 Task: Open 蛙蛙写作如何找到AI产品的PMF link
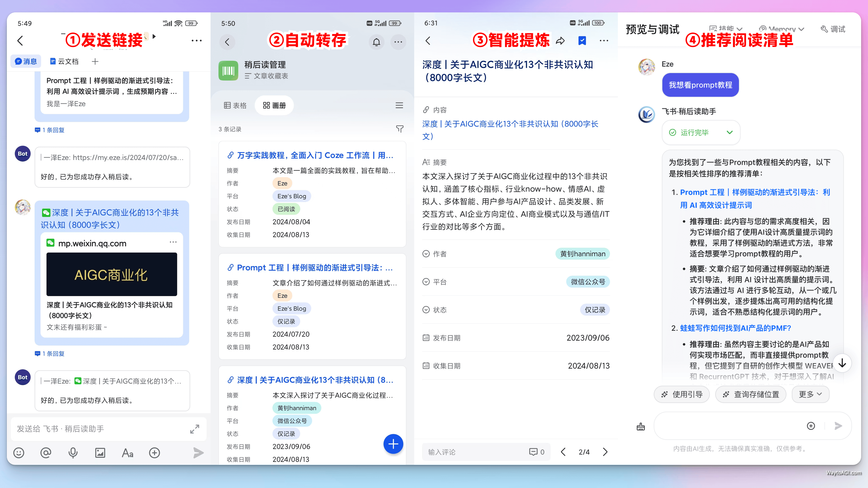(x=735, y=328)
